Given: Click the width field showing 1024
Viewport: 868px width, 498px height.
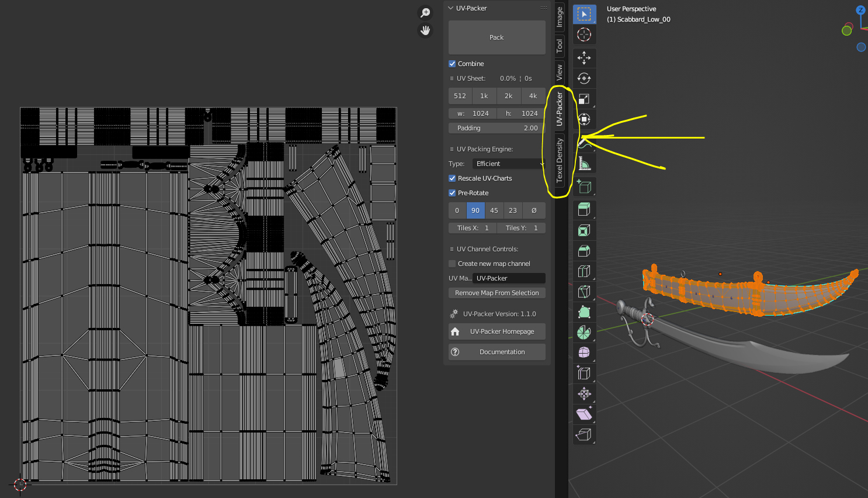Looking at the screenshot, I should point(473,113).
